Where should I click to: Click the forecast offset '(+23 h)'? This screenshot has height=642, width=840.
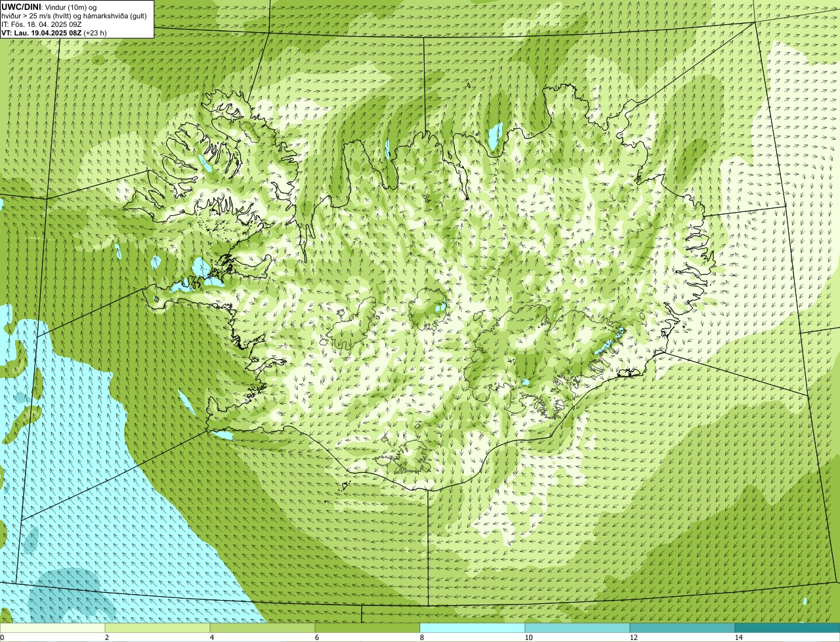(x=95, y=33)
